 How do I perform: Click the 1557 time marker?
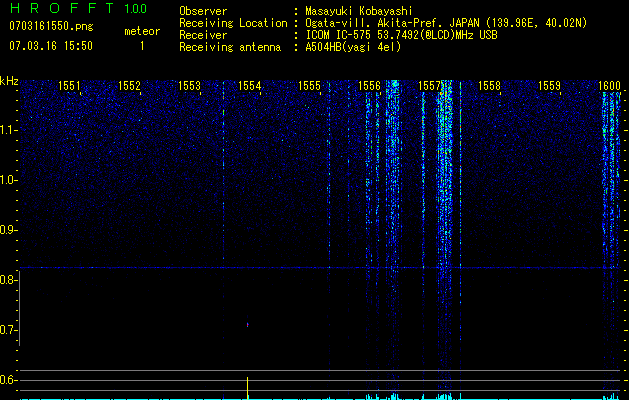429,85
